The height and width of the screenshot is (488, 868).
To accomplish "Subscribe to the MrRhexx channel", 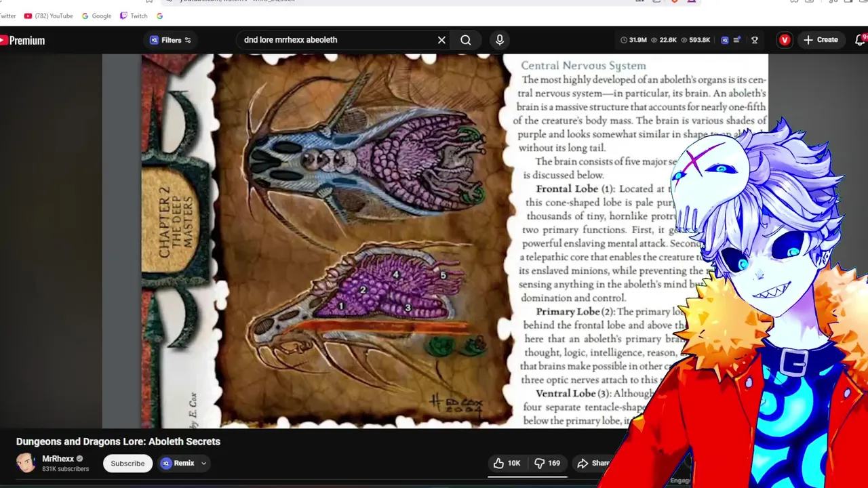I will (x=127, y=464).
